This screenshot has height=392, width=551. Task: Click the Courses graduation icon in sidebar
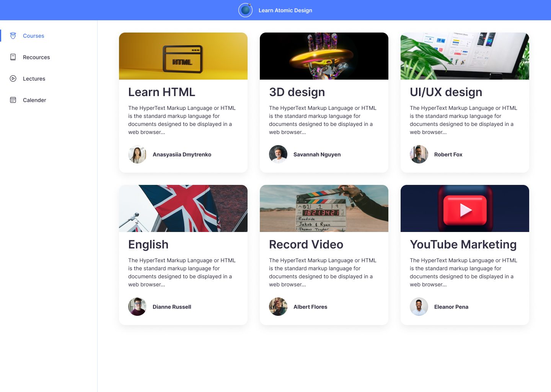point(13,36)
